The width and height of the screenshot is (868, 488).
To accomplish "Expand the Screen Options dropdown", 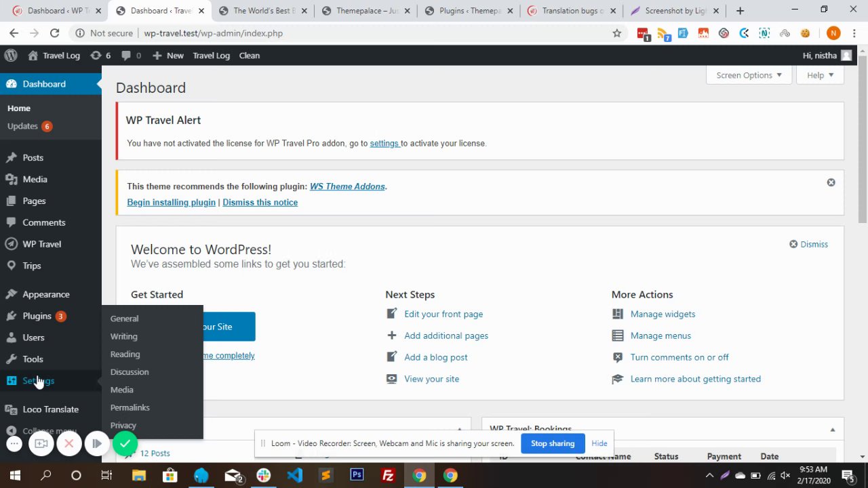I will click(x=749, y=75).
